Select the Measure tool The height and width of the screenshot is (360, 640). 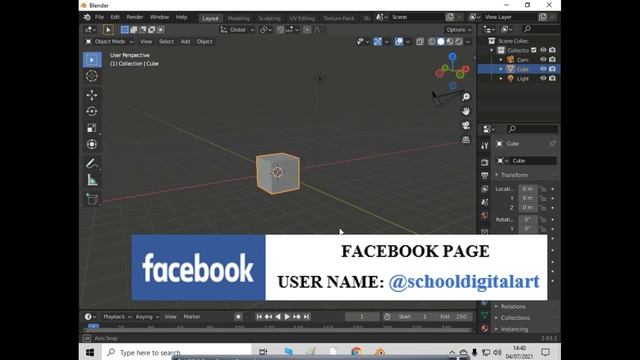point(92,180)
